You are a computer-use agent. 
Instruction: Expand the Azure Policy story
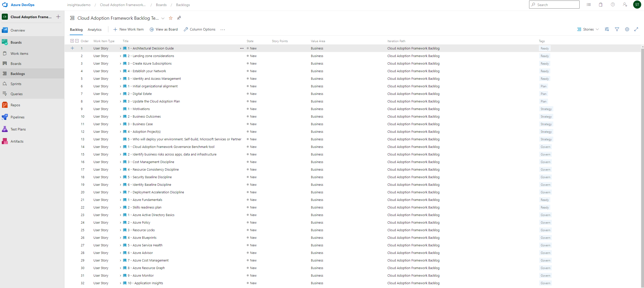coord(120,223)
